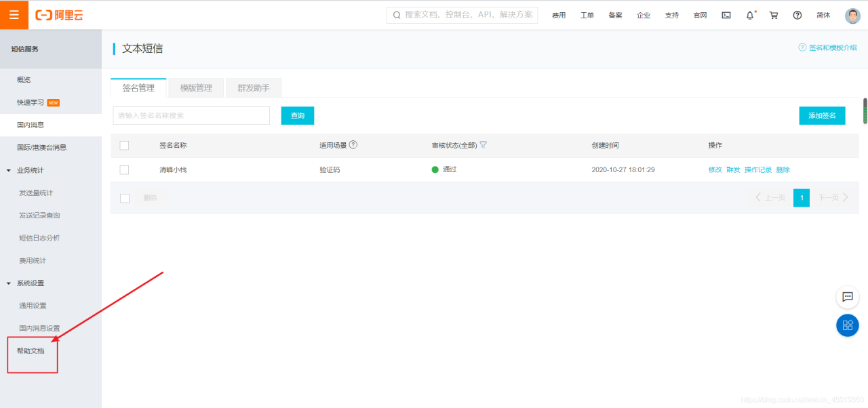The image size is (868, 408).
Task: Open the 群发助手 tab
Action: [x=254, y=87]
